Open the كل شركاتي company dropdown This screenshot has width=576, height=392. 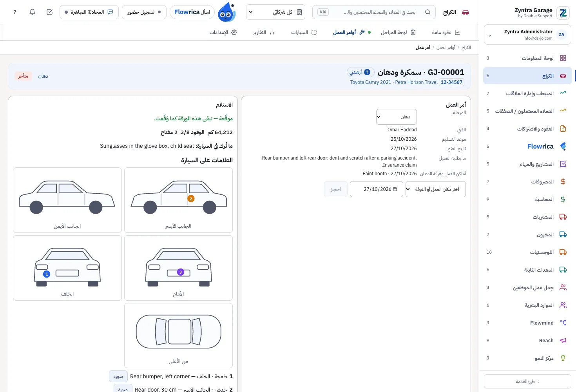pyautogui.click(x=275, y=12)
